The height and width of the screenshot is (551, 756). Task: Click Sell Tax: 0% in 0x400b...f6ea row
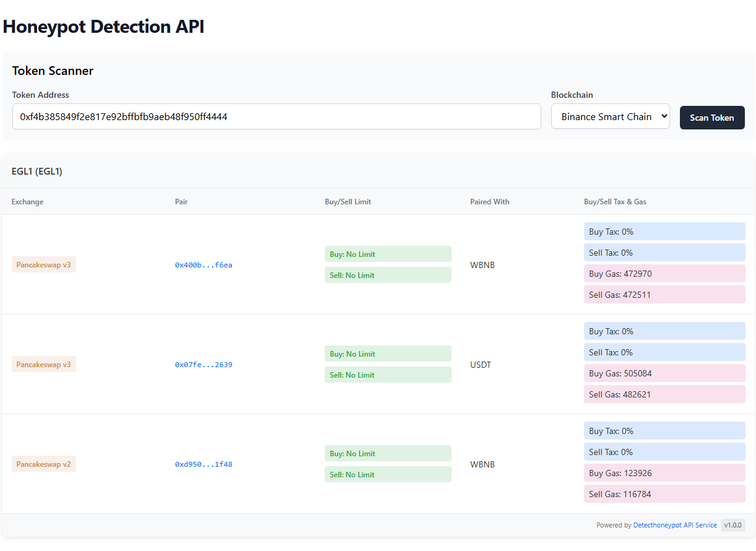click(x=664, y=253)
